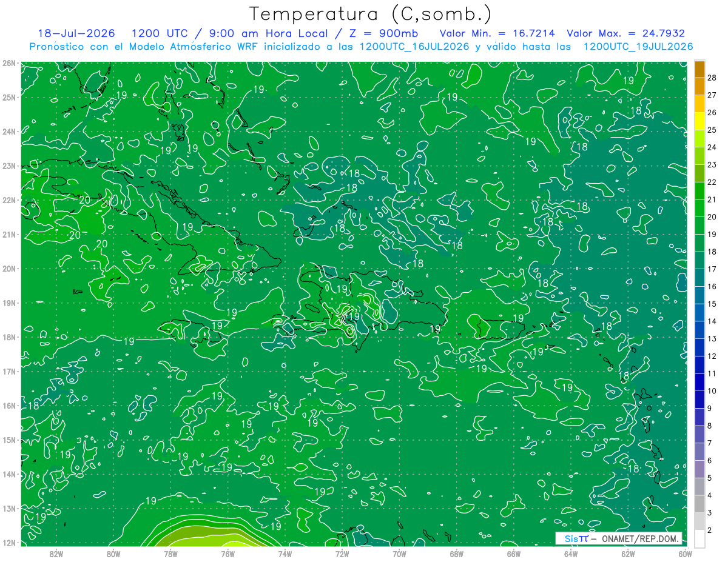Click the 16N latitude axis label
Viewport: 728px width, 562px height.
(9, 406)
